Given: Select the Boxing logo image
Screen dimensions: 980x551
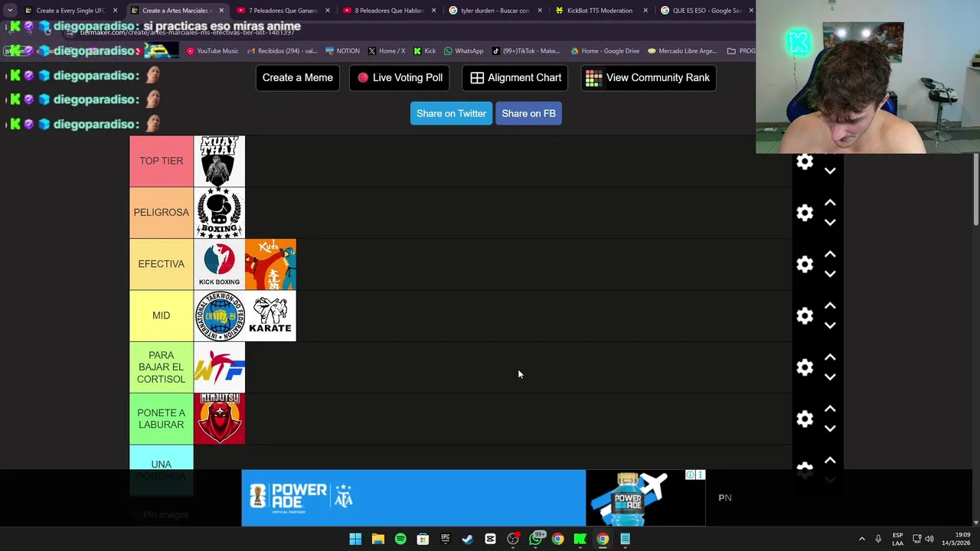Looking at the screenshot, I should click(x=219, y=213).
